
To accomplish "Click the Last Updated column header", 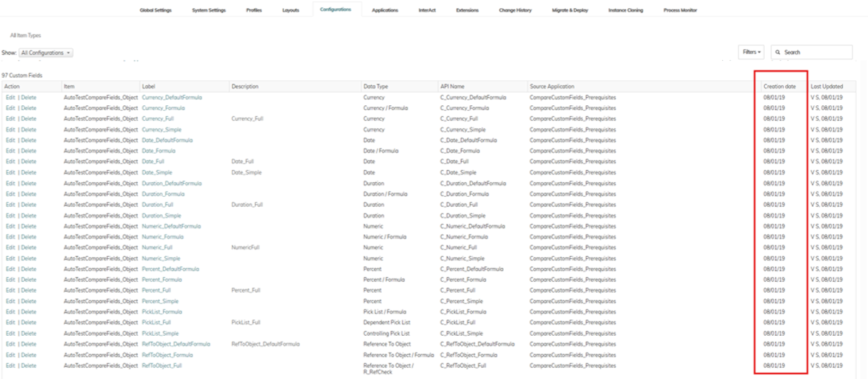I will pyautogui.click(x=827, y=86).
